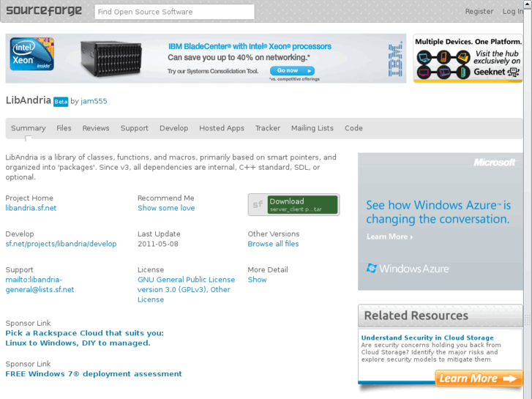Click the Intel Xeon inside badge
This screenshot has width=532, height=399.
click(x=32, y=54)
